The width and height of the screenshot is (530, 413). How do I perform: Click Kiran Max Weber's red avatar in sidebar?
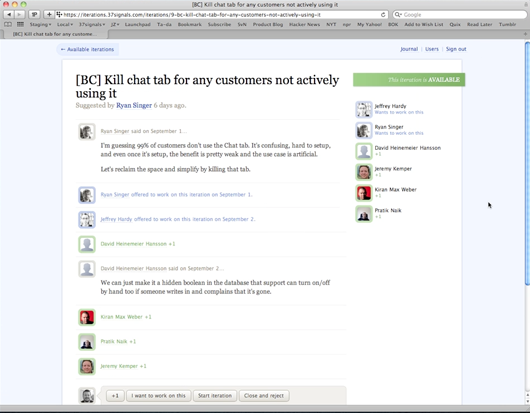tap(364, 193)
